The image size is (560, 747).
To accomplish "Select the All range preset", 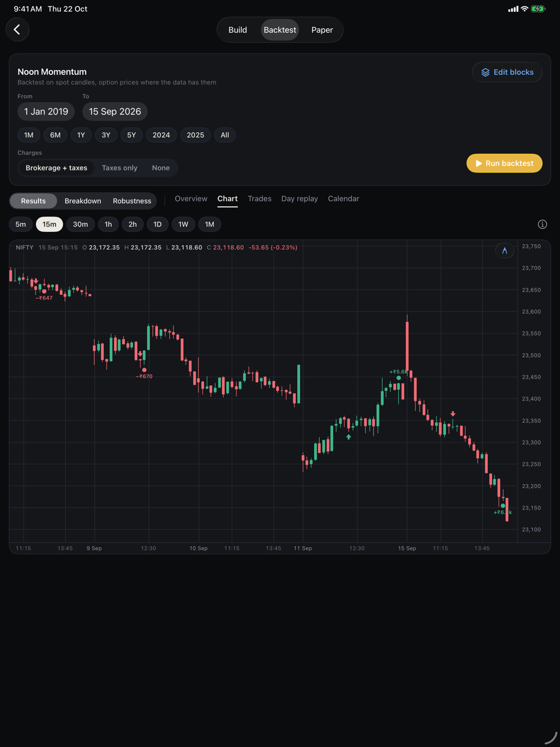I will (x=225, y=135).
